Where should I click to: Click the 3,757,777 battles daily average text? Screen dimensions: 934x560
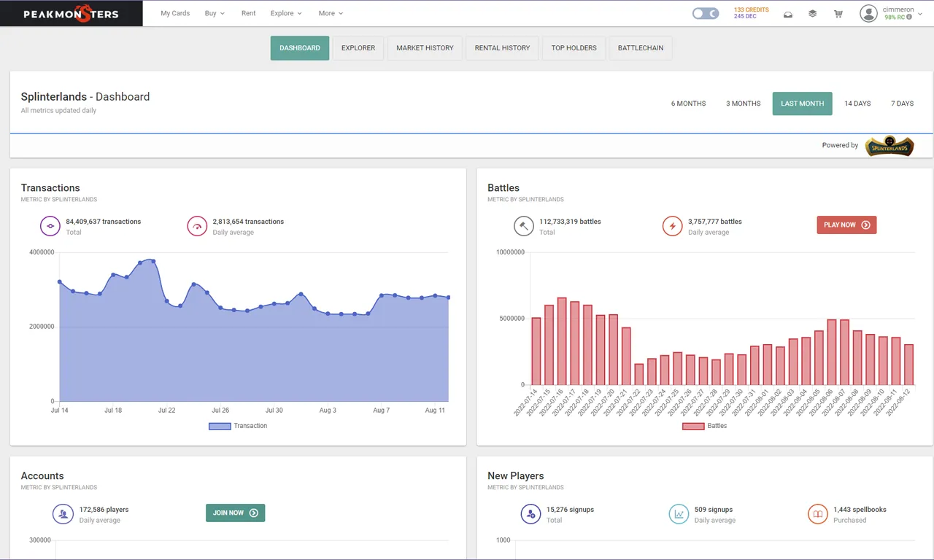point(715,222)
